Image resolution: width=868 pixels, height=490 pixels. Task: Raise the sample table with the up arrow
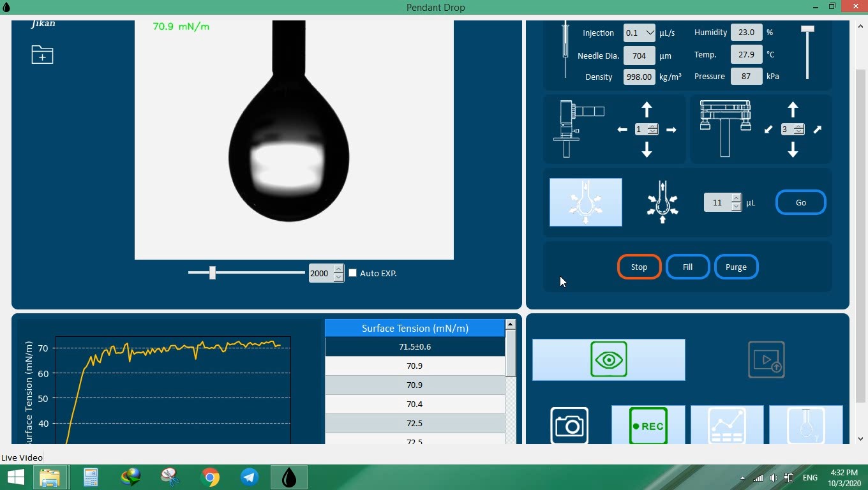point(793,110)
